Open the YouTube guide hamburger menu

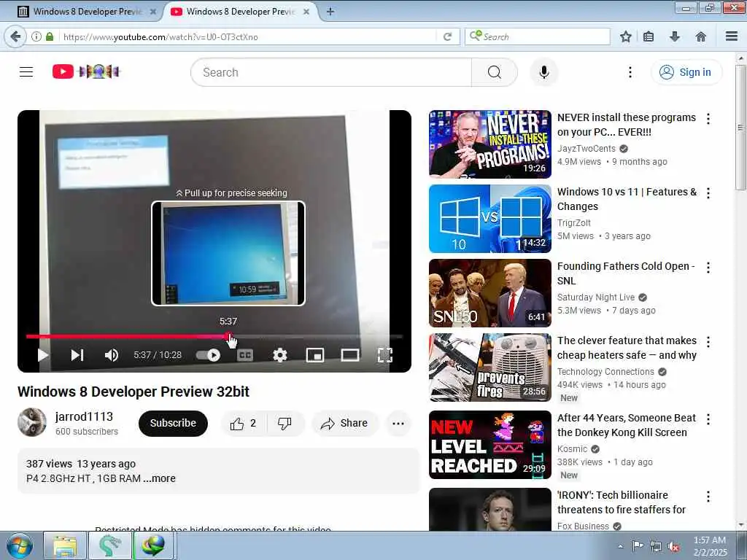26,72
